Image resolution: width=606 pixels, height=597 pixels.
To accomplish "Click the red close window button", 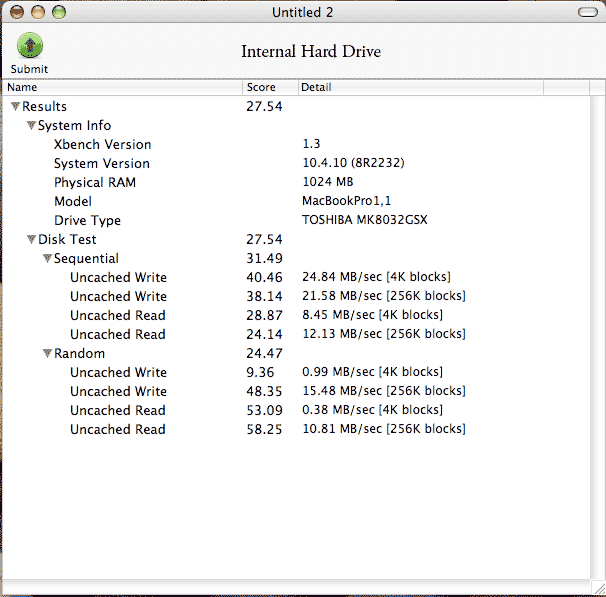I will pos(17,12).
